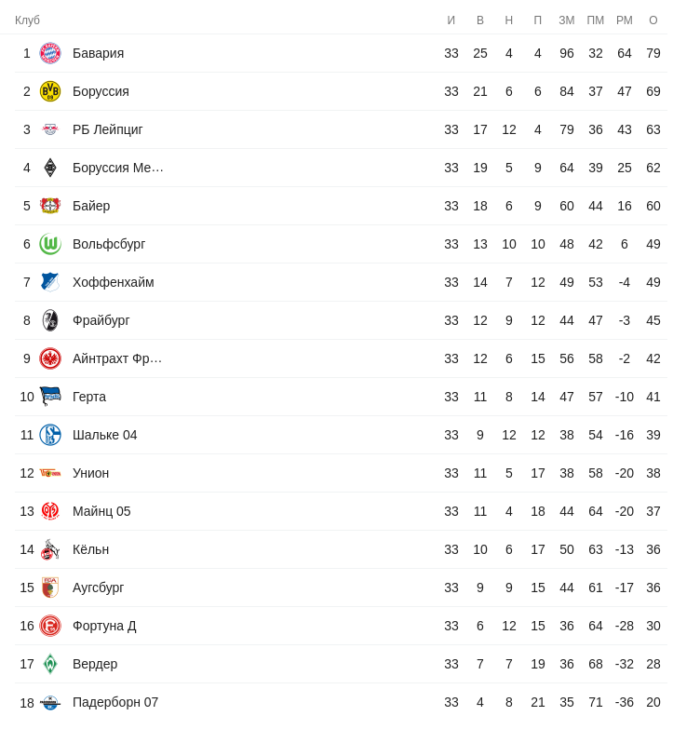
Task: Select the Bayer Leverkusen crest icon
Action: click(50, 206)
